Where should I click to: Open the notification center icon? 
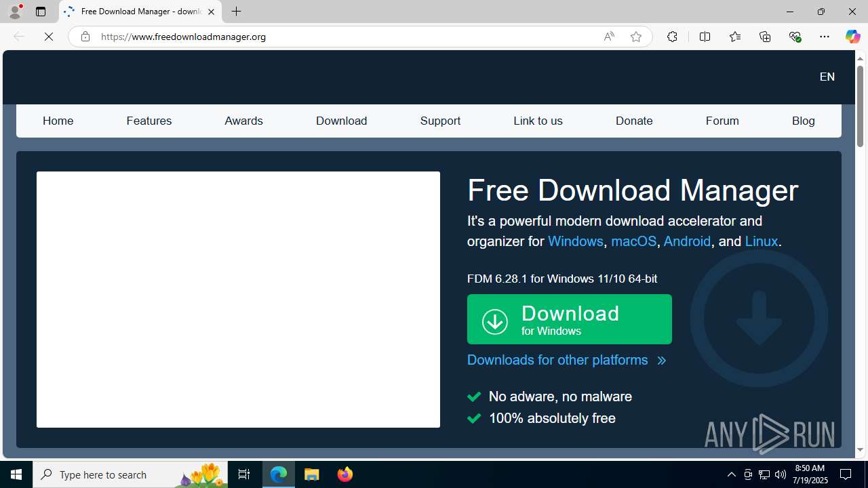[x=846, y=474]
